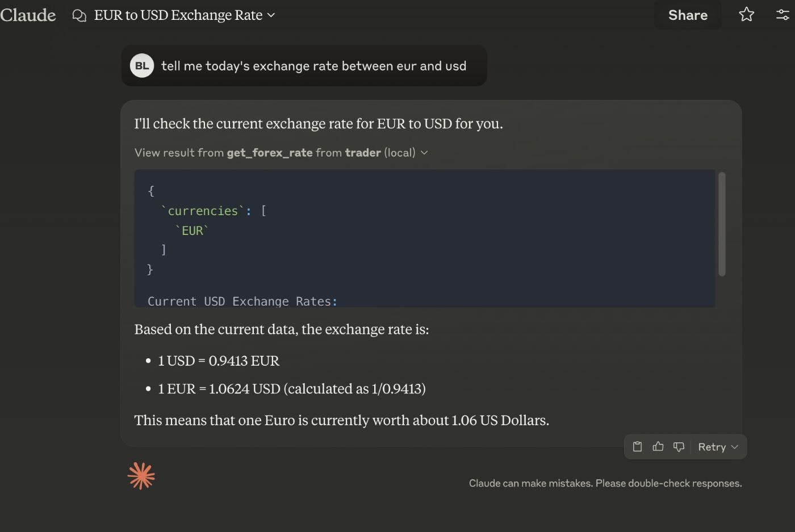This screenshot has width=795, height=532.
Task: Expand the chevron next to Retry
Action: click(x=735, y=447)
